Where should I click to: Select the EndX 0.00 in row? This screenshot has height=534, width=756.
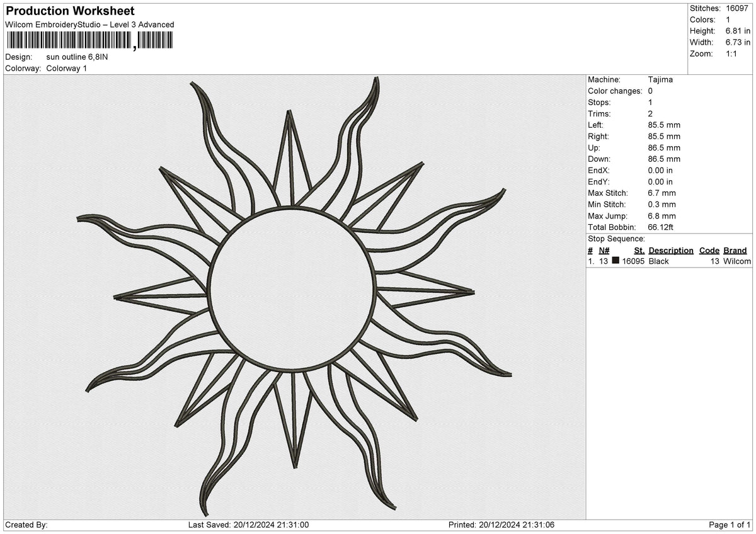(631, 170)
